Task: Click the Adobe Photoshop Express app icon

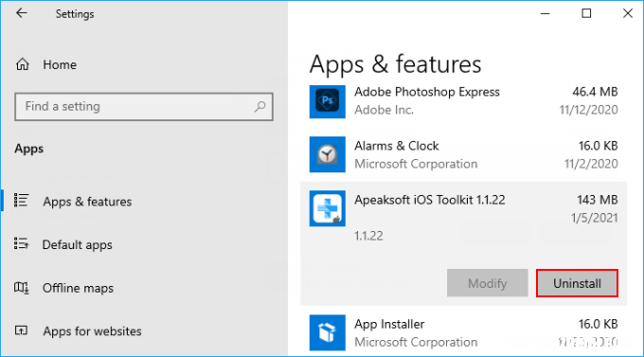Action: (328, 101)
